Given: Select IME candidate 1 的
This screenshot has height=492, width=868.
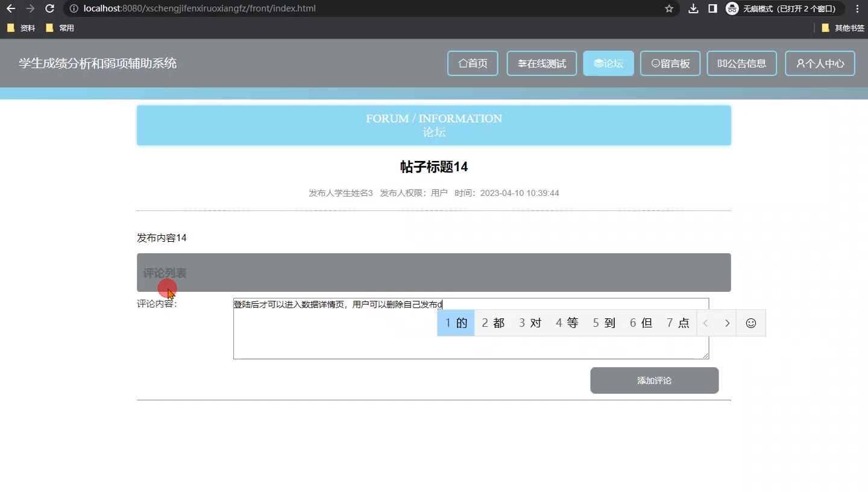Looking at the screenshot, I should click(456, 323).
